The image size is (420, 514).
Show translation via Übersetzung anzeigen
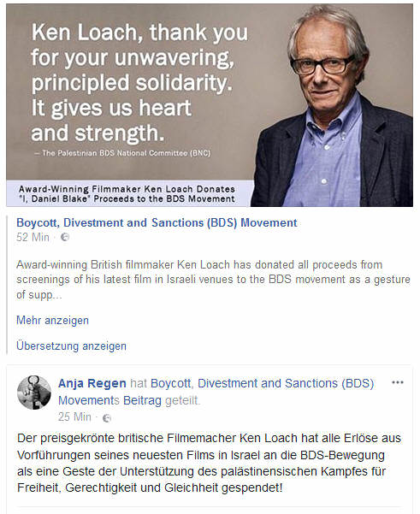point(71,346)
